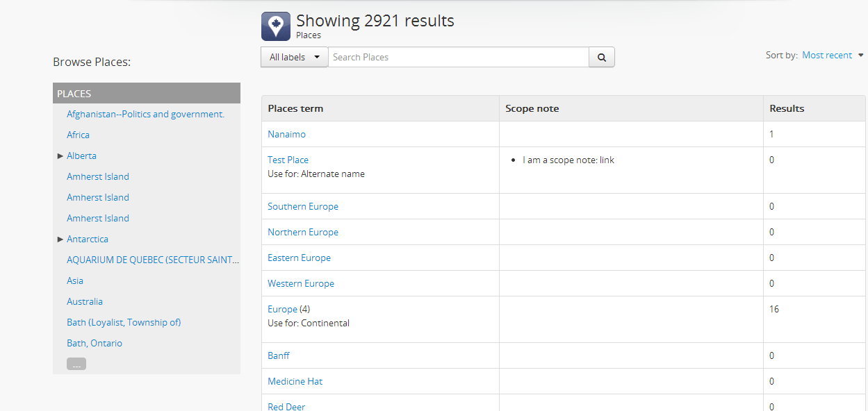Open the Southern Europe term
The image size is (868, 411).
tap(303, 206)
